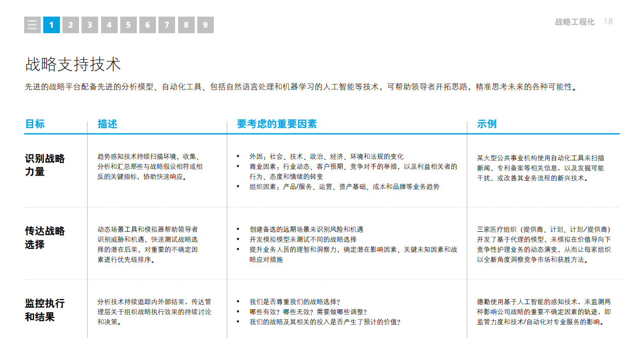Select the 监控执行和结果 row label
Screen dimensions: 644x362
[45, 310]
